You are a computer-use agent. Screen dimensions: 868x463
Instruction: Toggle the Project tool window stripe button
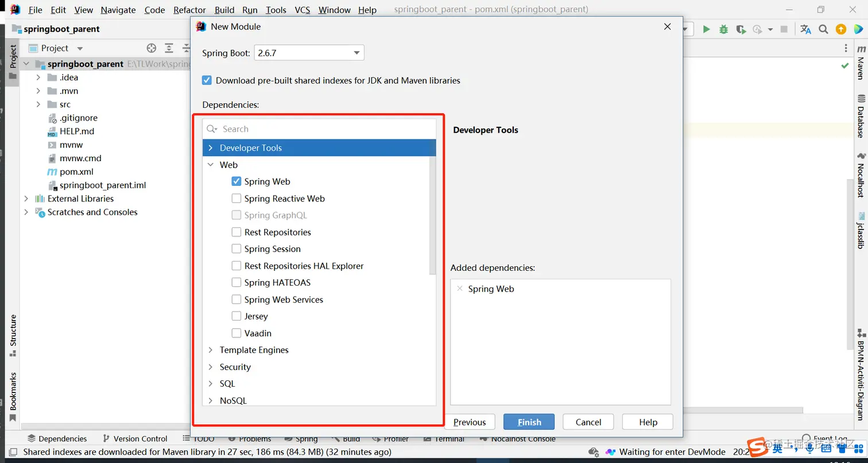13,62
